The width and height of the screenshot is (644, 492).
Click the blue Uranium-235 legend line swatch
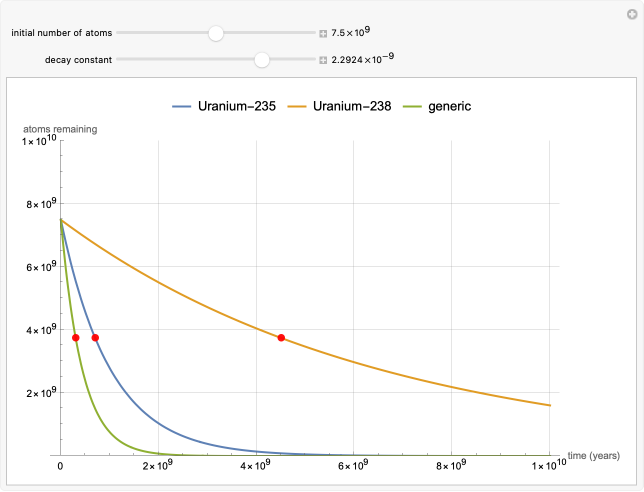point(182,107)
